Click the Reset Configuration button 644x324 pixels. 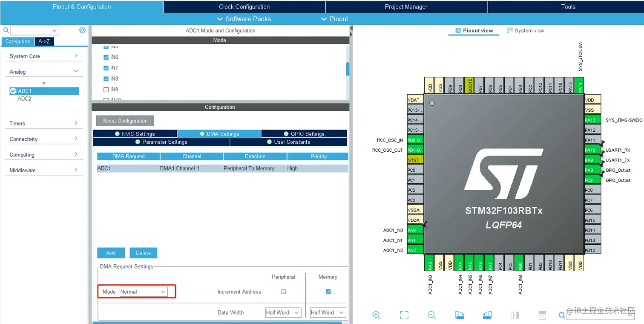pyautogui.click(x=125, y=121)
